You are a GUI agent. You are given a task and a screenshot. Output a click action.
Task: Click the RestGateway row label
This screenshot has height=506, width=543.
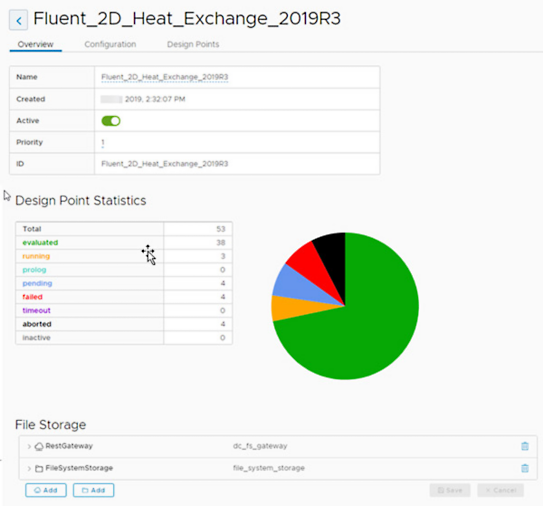click(x=69, y=446)
